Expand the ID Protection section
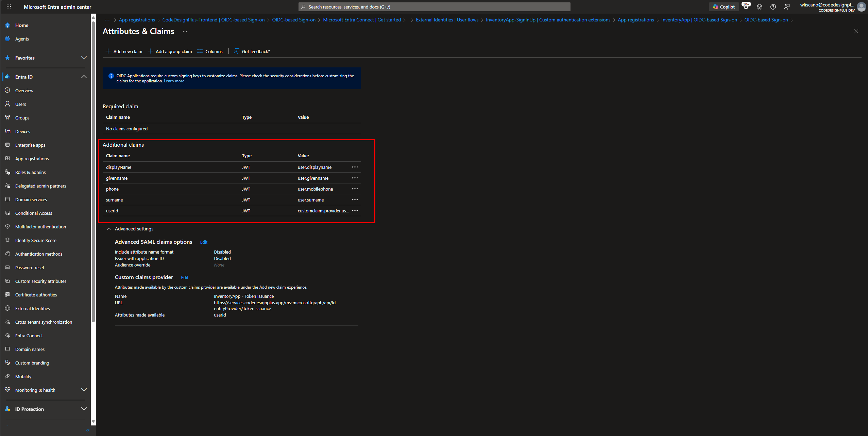 point(84,409)
